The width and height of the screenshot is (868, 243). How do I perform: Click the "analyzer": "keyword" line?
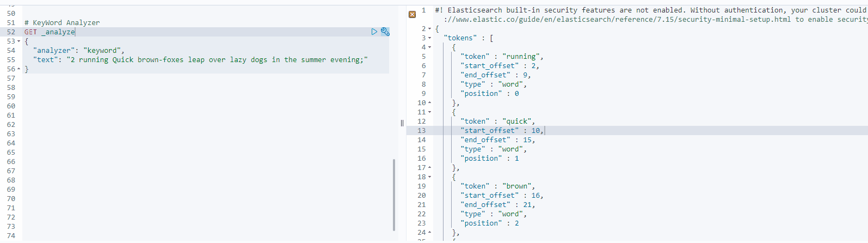click(x=79, y=51)
